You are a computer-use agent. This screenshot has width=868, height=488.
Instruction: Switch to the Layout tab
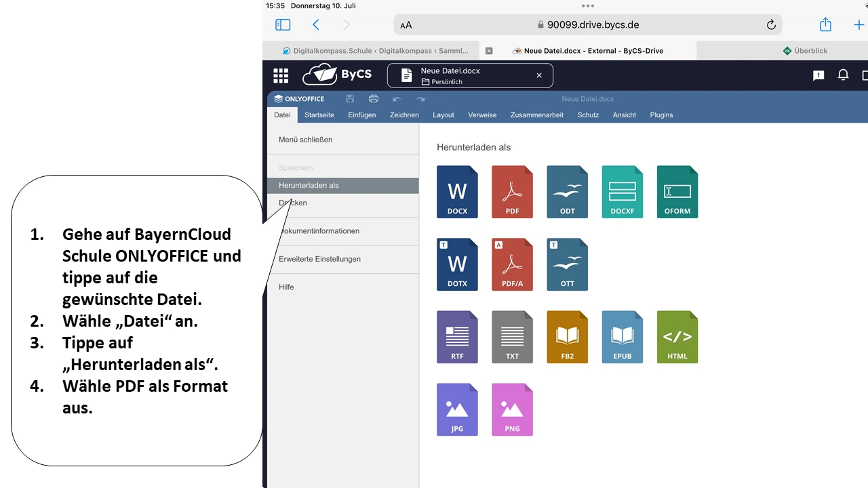(x=443, y=115)
